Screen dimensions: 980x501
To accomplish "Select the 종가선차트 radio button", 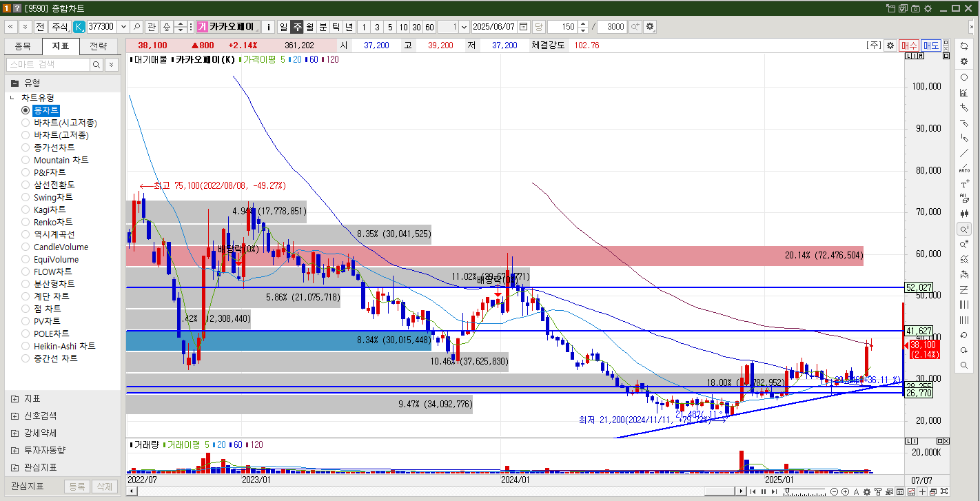I will (x=25, y=147).
